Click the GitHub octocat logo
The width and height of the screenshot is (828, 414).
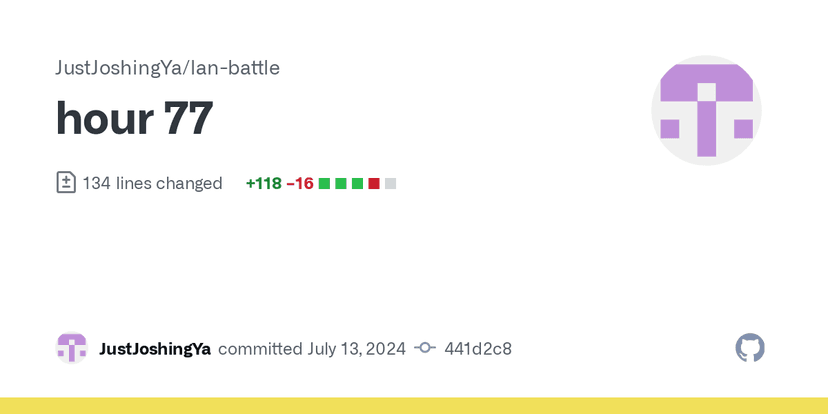pos(750,348)
